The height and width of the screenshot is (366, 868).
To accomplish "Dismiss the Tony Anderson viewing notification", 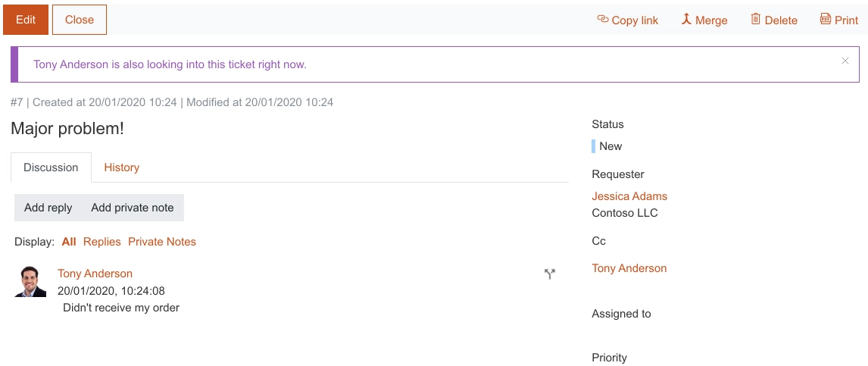I will 845,61.
